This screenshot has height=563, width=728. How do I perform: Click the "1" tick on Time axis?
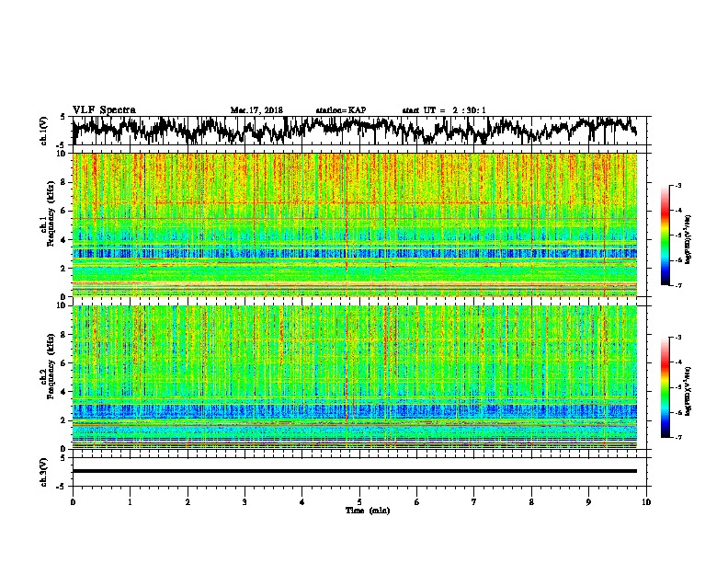[130, 502]
